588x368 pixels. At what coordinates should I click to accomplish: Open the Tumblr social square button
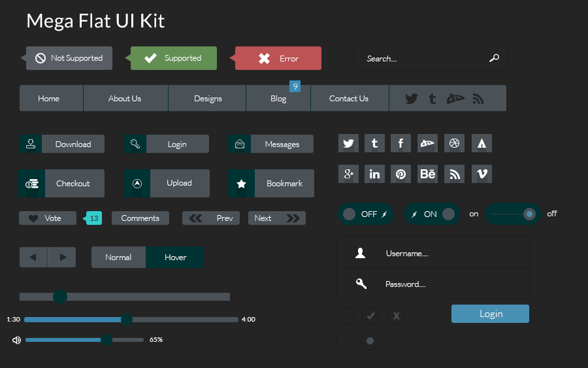(374, 143)
